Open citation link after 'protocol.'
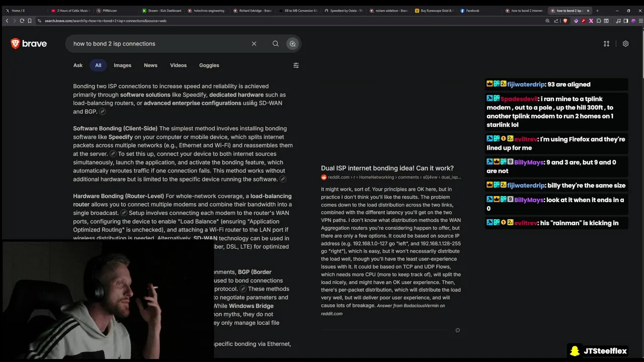 point(243,289)
